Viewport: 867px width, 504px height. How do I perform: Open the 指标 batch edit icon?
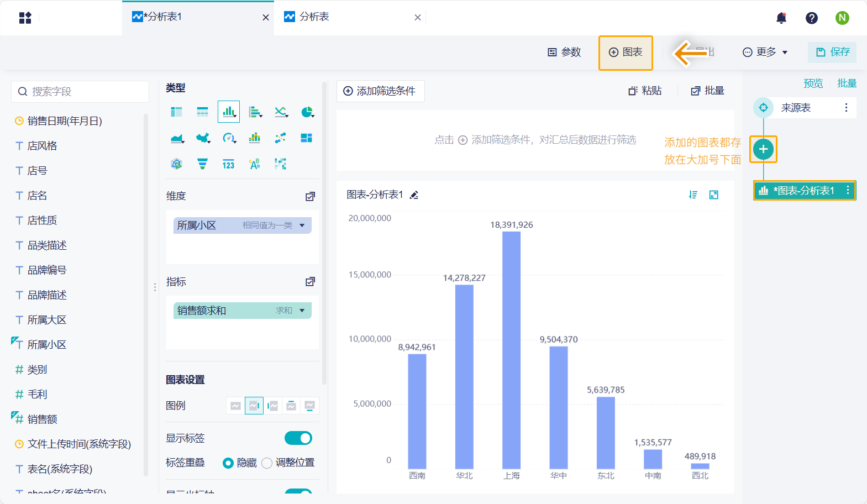pos(311,282)
